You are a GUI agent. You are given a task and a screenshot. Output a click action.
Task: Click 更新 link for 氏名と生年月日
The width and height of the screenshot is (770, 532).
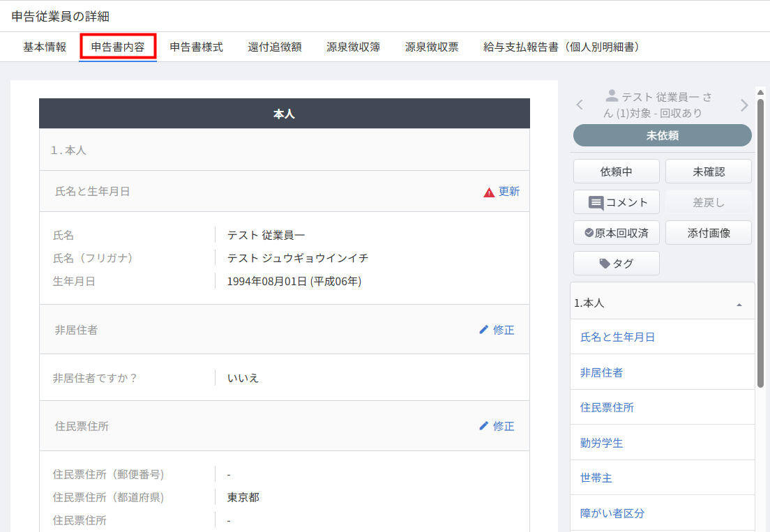508,192
